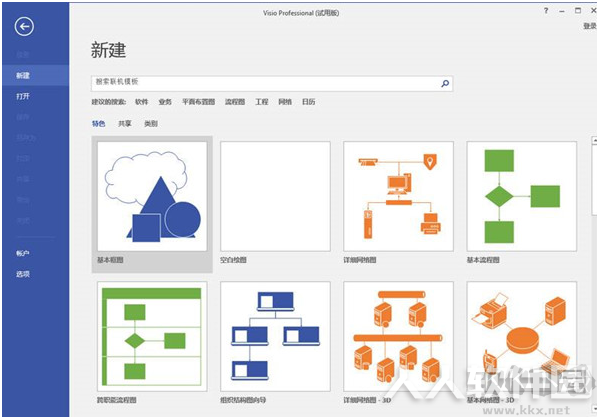Viewport: 597px width, 417px height.
Task: Select the 跨职能流程图 swimlane template
Action: (152, 336)
